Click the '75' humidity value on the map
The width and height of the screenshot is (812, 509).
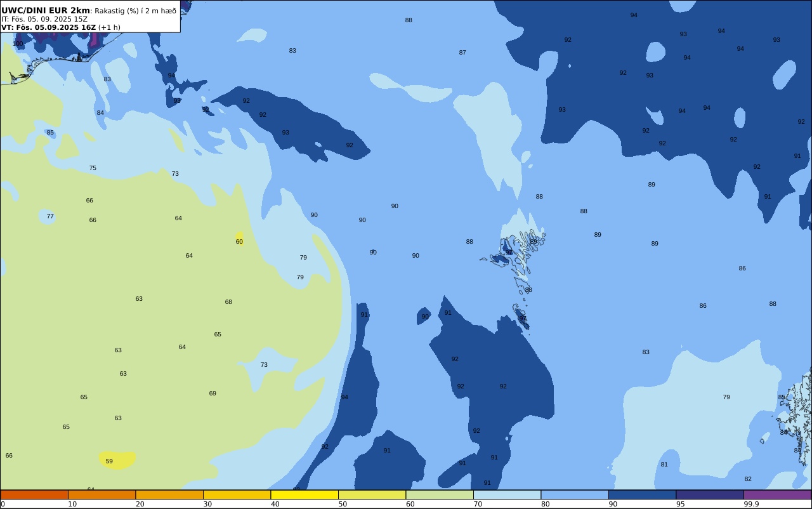[93, 168]
